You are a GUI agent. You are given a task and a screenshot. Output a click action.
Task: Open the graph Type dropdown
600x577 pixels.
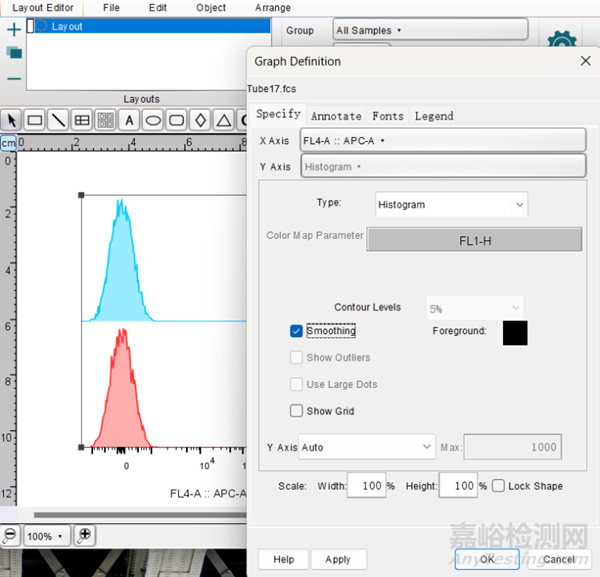click(x=451, y=205)
